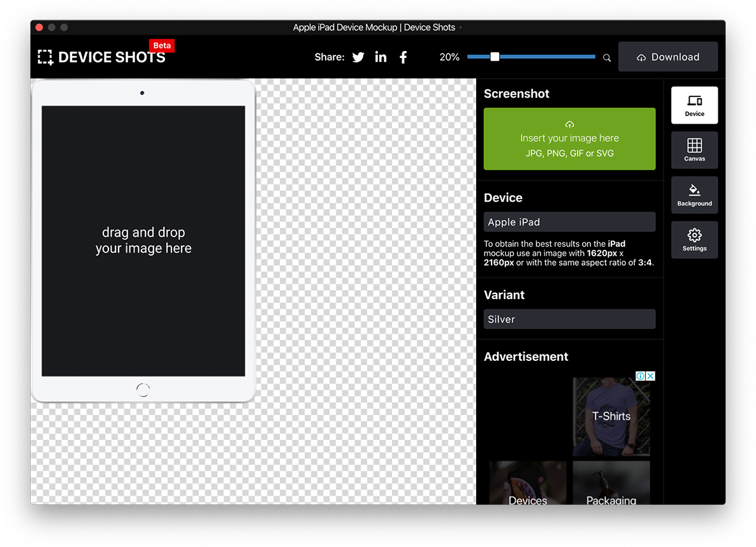Close the advertisement with X icon

[x=650, y=376]
